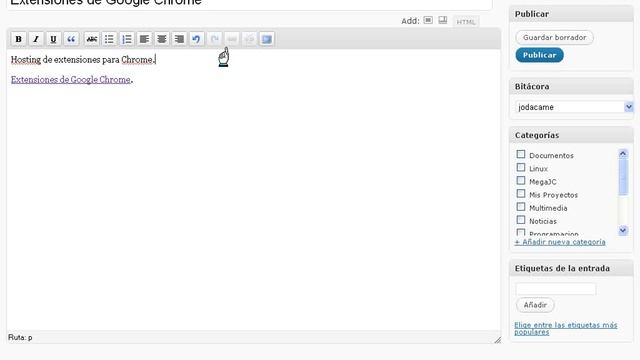
Task: Redo the last undone edit
Action: (x=214, y=39)
